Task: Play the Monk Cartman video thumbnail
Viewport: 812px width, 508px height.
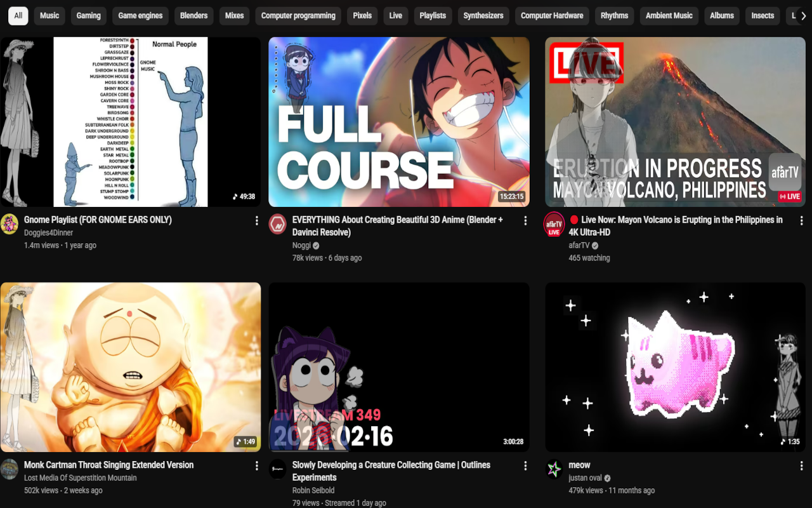Action: point(131,367)
